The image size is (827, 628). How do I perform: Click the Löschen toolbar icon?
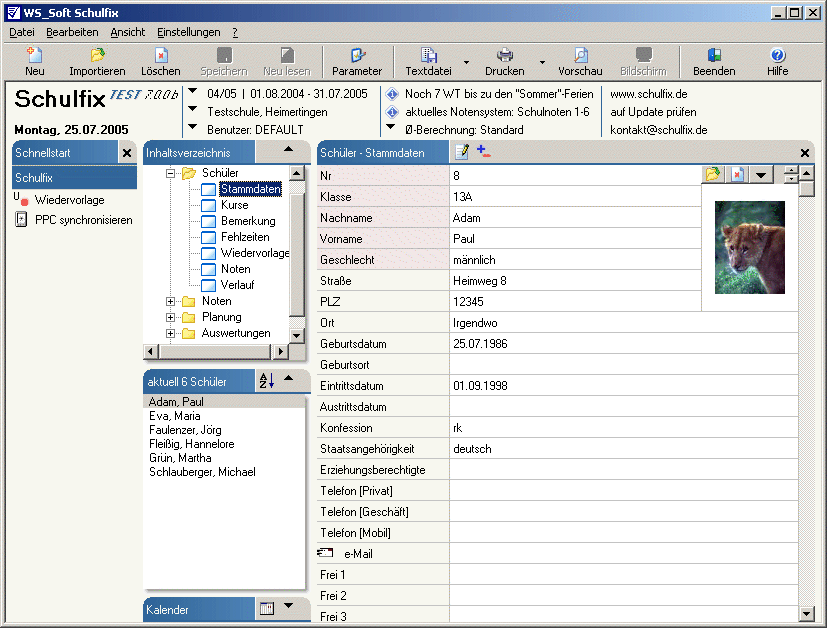161,55
